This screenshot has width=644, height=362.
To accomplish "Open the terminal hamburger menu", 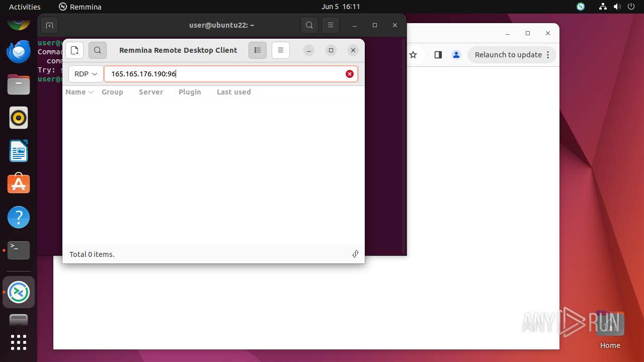I will click(x=331, y=25).
